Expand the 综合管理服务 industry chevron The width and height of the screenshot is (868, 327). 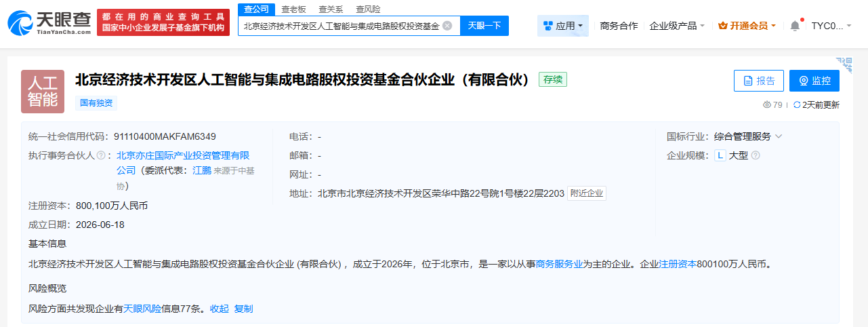[779, 136]
